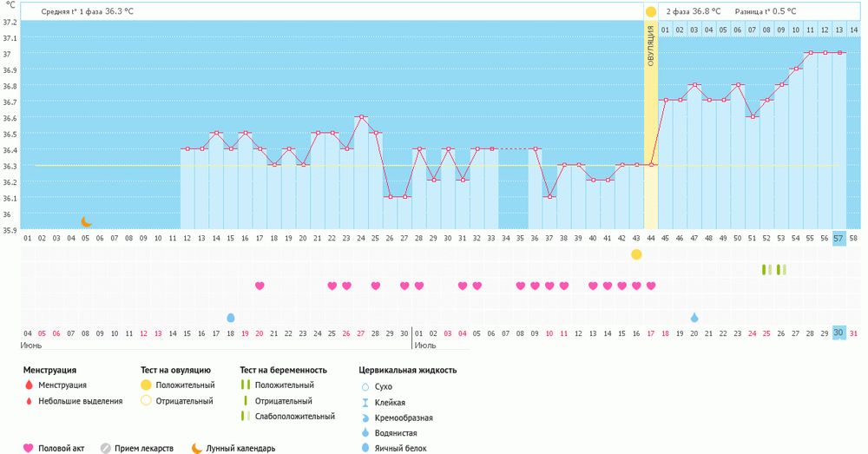Click the temperature point at 37 on day 55

pos(810,53)
